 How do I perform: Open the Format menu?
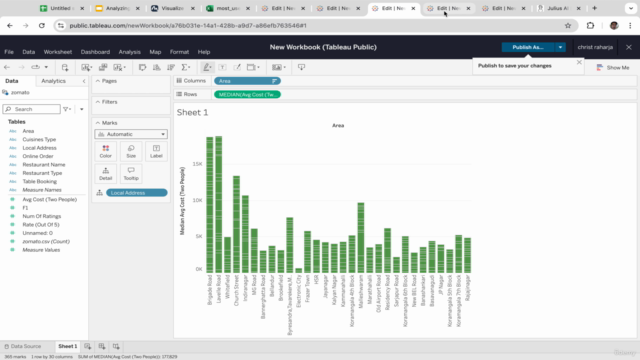click(179, 52)
